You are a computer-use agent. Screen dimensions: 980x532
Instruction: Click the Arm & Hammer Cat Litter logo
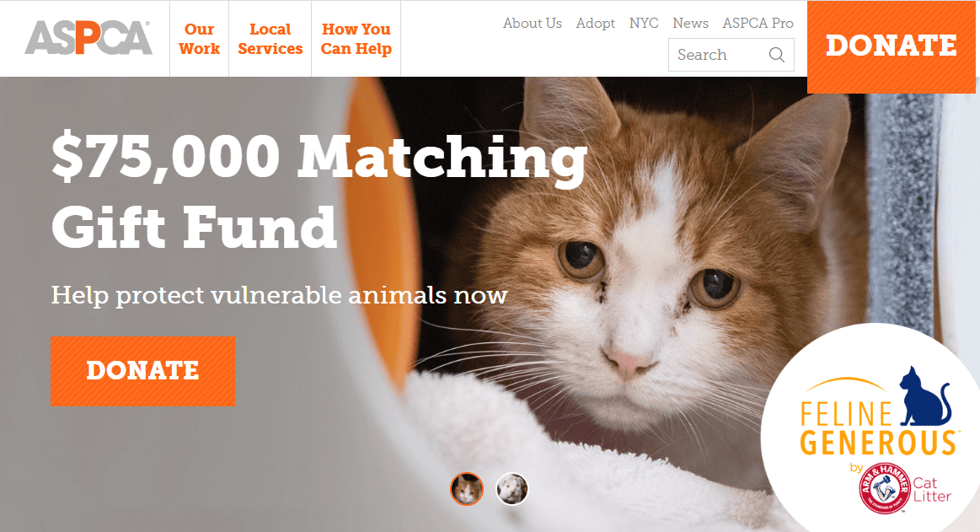(905, 487)
